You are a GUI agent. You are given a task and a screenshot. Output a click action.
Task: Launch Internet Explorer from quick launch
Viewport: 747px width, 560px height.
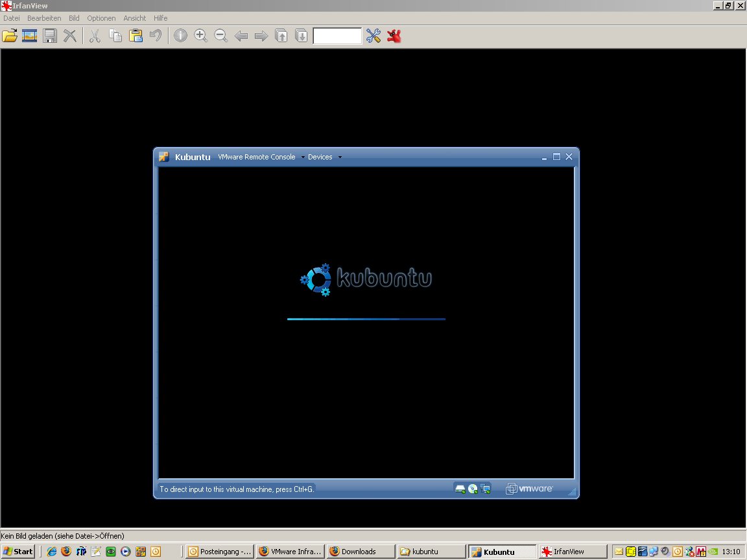pyautogui.click(x=51, y=552)
